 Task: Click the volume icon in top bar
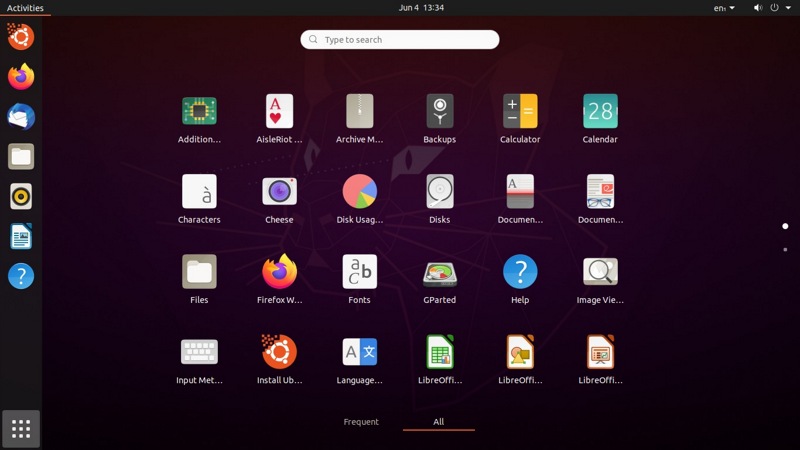[758, 8]
